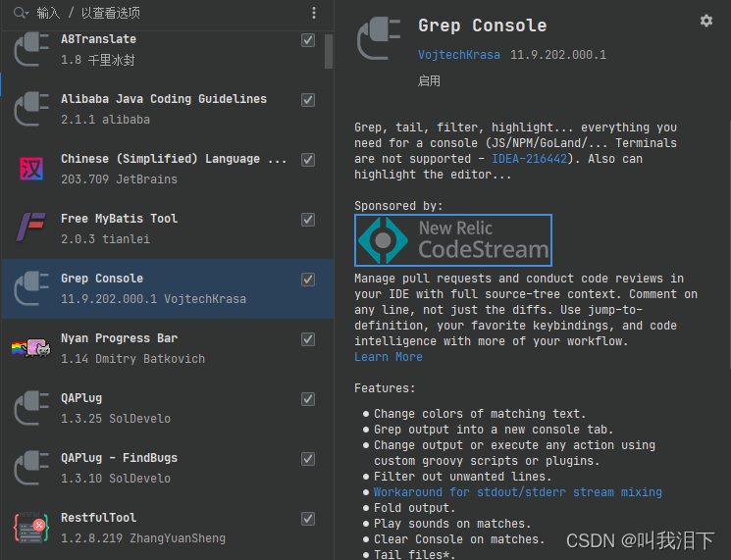Click version 11.9.202.000.1 in details header

(558, 55)
